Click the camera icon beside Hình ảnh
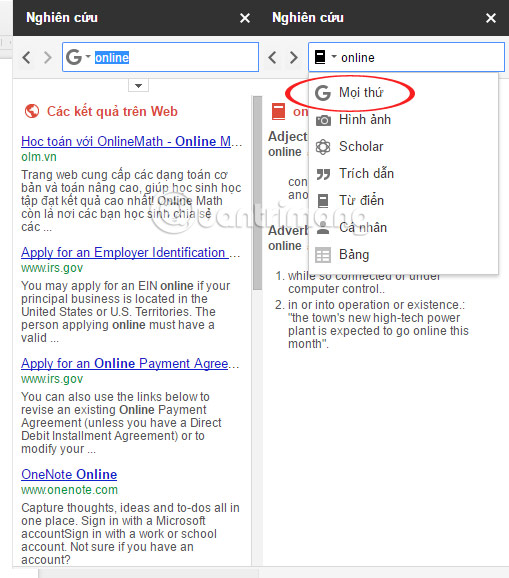 [x=323, y=120]
